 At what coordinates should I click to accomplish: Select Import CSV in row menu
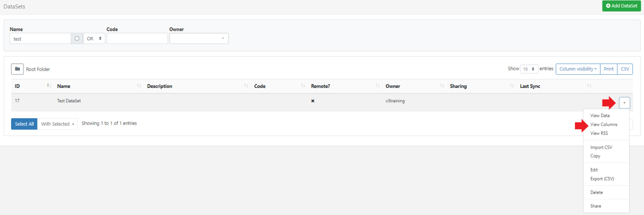pyautogui.click(x=601, y=147)
